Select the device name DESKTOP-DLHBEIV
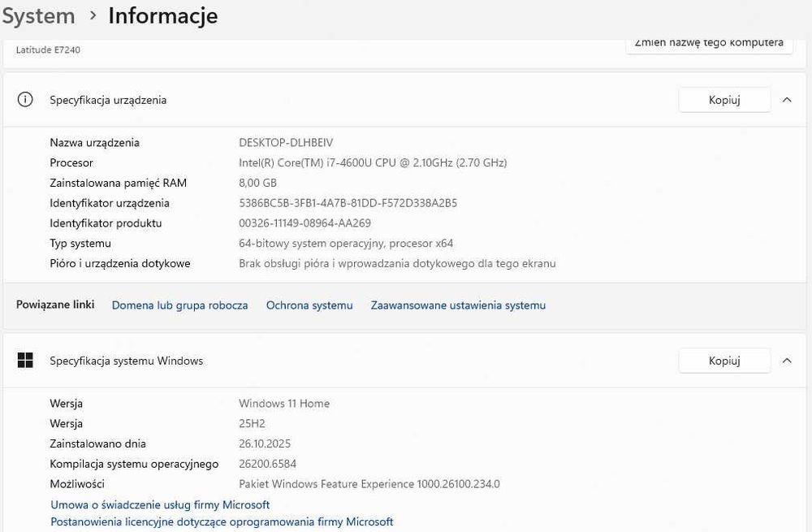 [x=286, y=142]
